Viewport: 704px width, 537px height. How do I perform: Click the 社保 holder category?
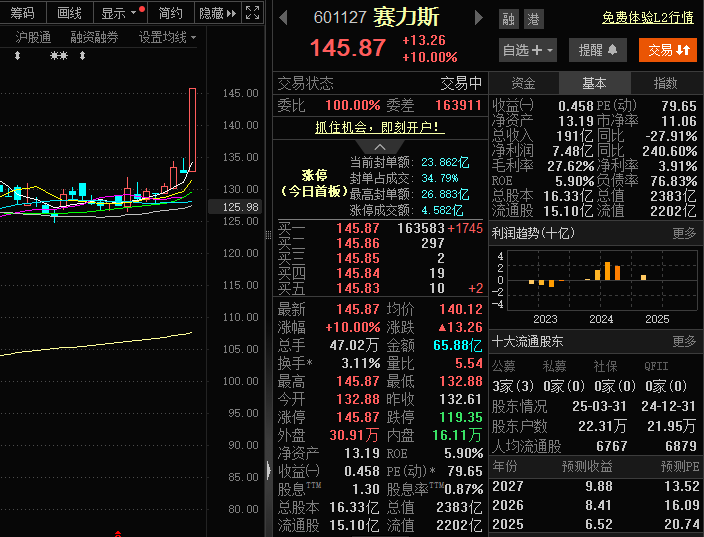(x=605, y=366)
